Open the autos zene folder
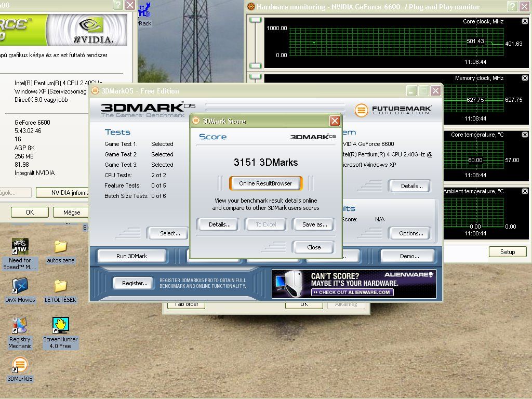This screenshot has width=532, height=399. click(60, 252)
